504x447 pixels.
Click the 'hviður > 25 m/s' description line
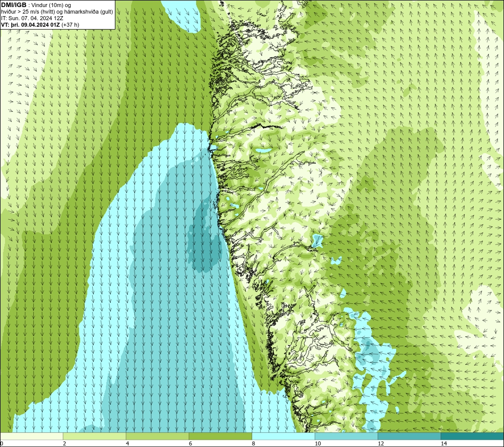pyautogui.click(x=57, y=12)
